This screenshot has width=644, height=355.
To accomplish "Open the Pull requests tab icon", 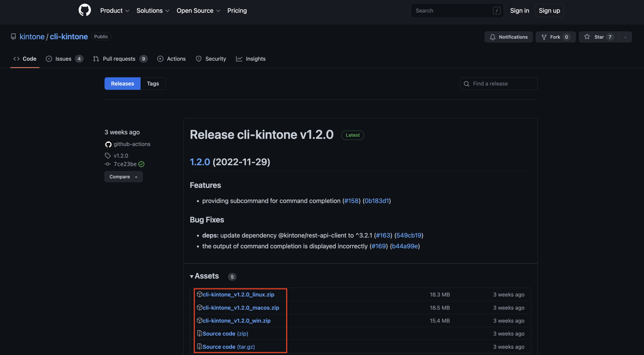I will [96, 58].
